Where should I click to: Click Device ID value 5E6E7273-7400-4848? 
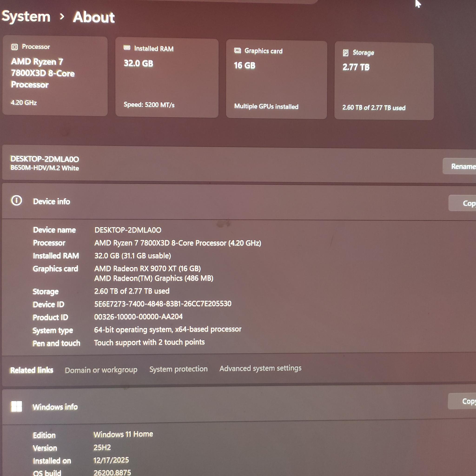(163, 304)
